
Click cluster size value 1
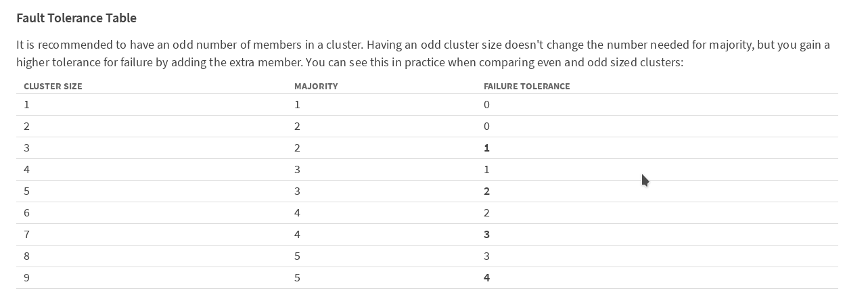[26, 105]
